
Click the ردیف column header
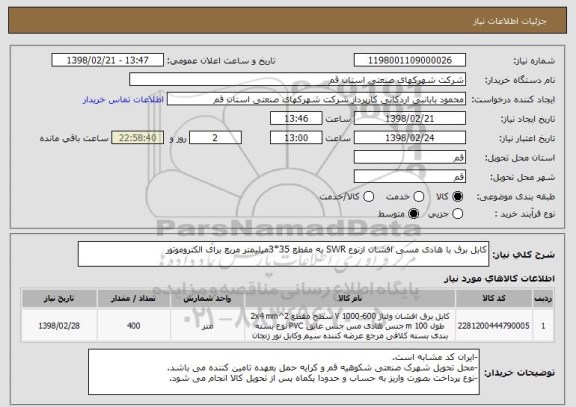[543, 298]
